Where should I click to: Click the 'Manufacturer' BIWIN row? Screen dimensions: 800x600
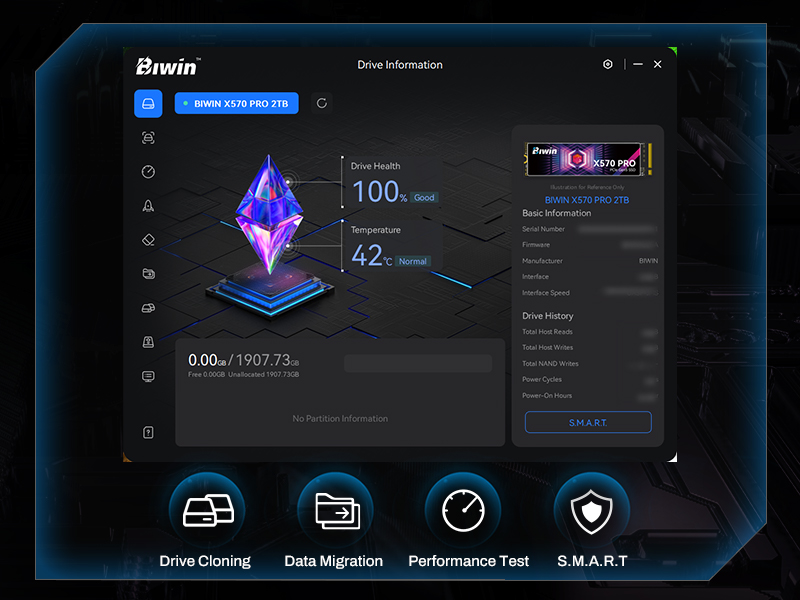590,261
